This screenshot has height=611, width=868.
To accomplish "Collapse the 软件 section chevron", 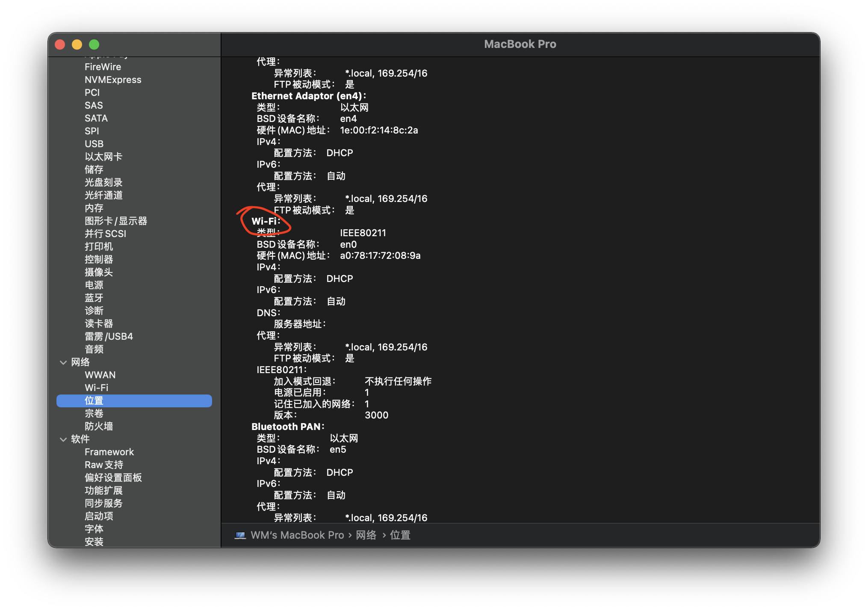I will click(63, 439).
